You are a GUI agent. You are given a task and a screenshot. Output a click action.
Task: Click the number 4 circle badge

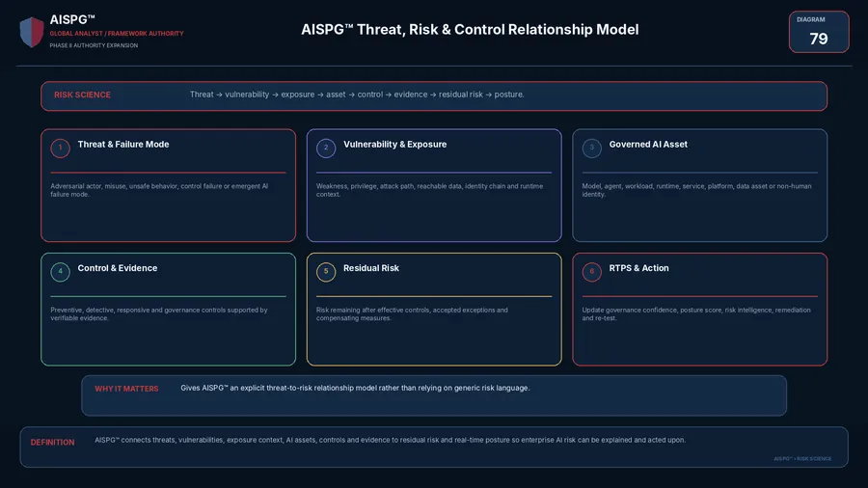coord(61,272)
